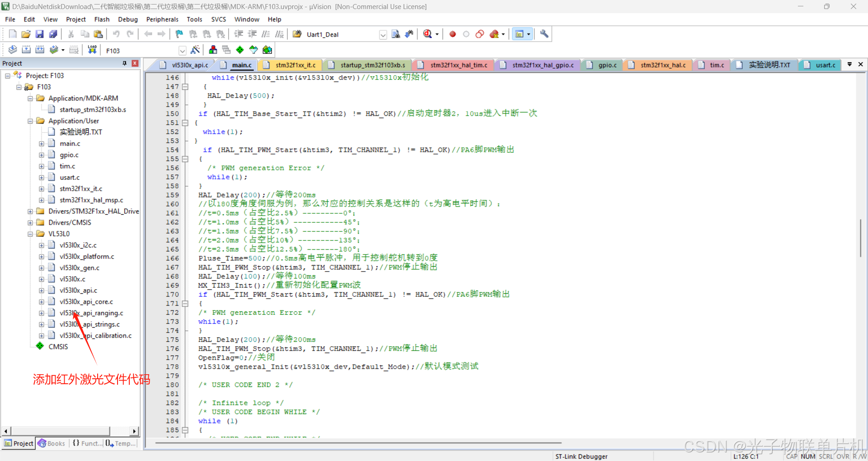Screen dimensions: 868x461
Task: Close the active editor tab with the X
Action: (861, 65)
